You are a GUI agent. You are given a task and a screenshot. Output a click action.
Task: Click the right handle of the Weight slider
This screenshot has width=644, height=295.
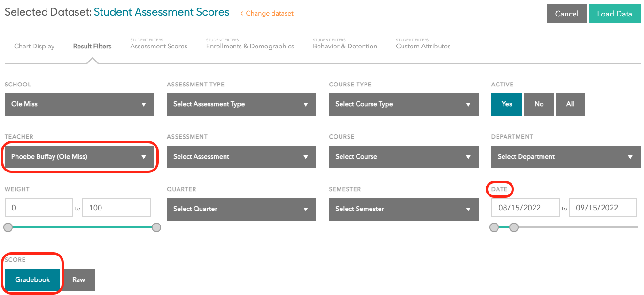(156, 227)
